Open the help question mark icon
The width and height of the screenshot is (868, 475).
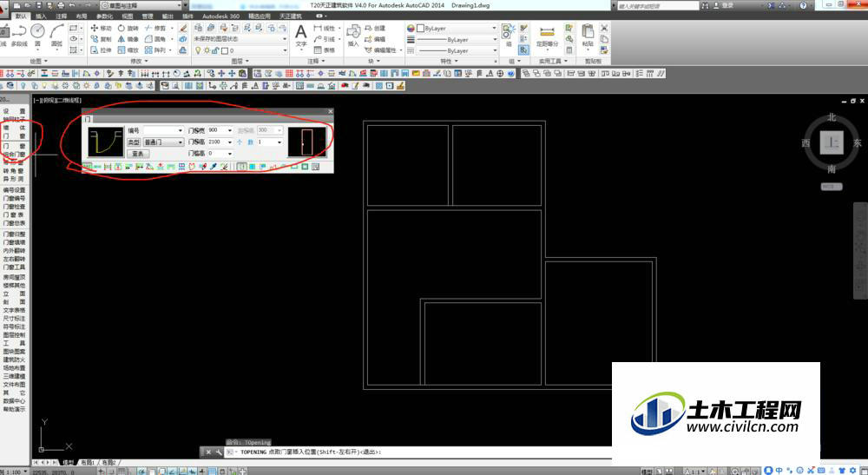pyautogui.click(x=803, y=5)
